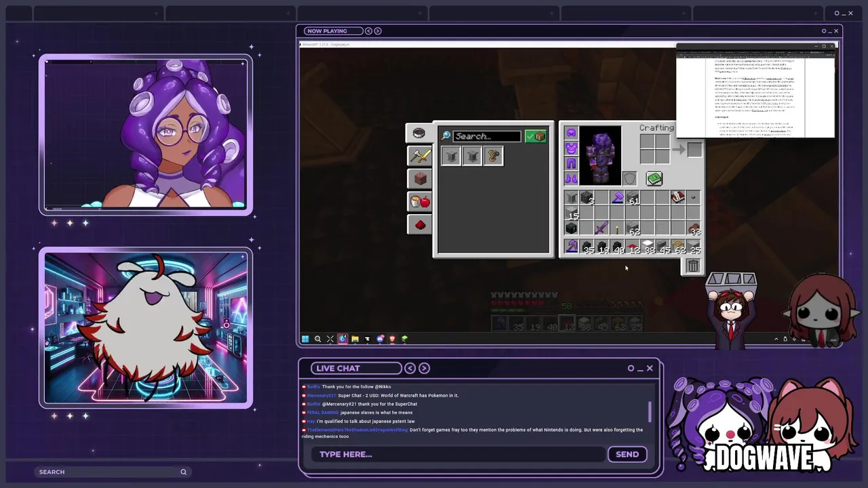Viewport: 868px width, 488px height.
Task: Pick up the stack of 33 items
Action: click(693, 228)
